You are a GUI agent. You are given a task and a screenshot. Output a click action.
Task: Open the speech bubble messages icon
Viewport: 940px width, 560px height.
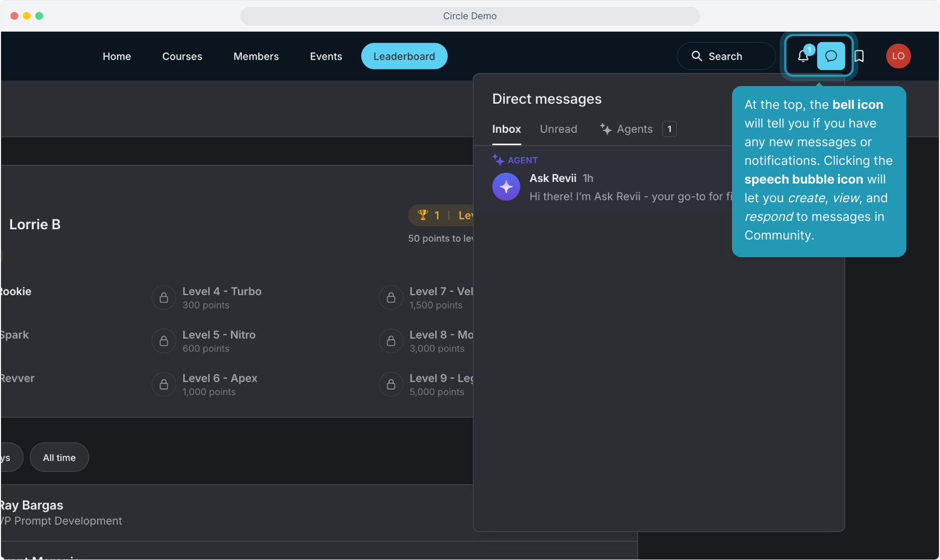tap(831, 56)
